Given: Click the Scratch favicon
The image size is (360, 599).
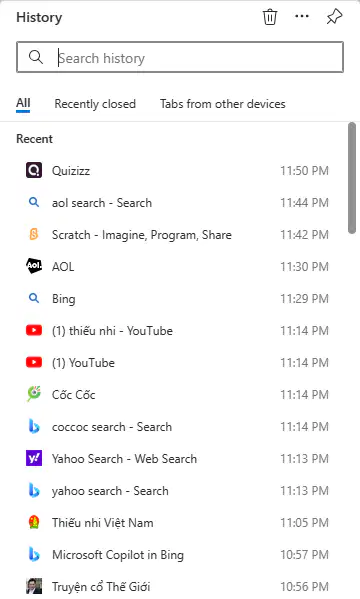Looking at the screenshot, I should click(34, 234).
